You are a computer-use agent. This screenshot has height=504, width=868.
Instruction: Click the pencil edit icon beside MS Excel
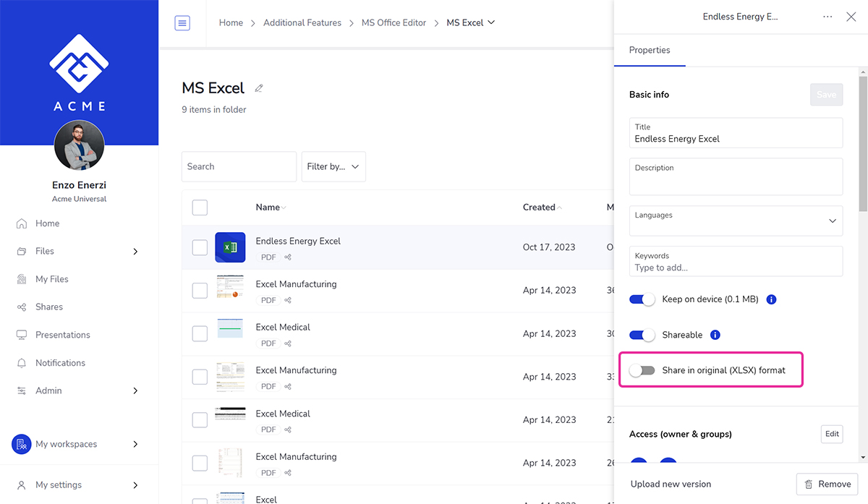[x=259, y=88]
